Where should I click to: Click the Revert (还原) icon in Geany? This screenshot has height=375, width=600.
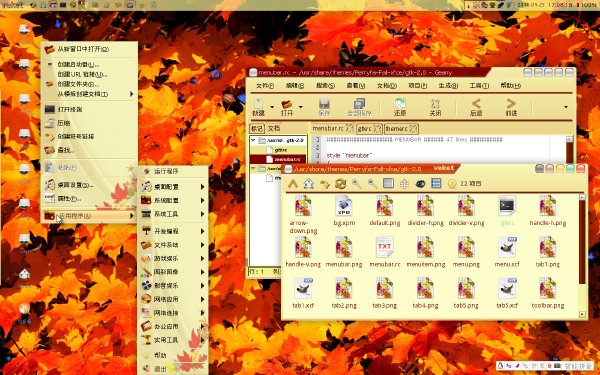[400, 104]
